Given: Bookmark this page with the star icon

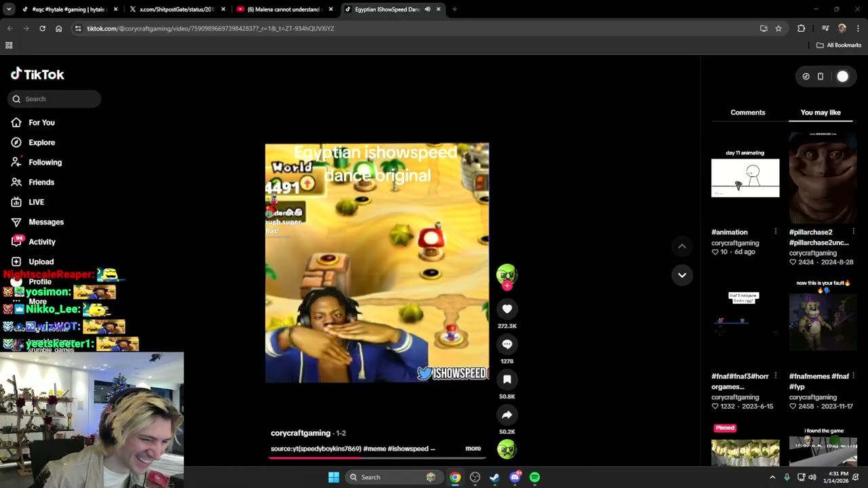Looking at the screenshot, I should point(778,28).
